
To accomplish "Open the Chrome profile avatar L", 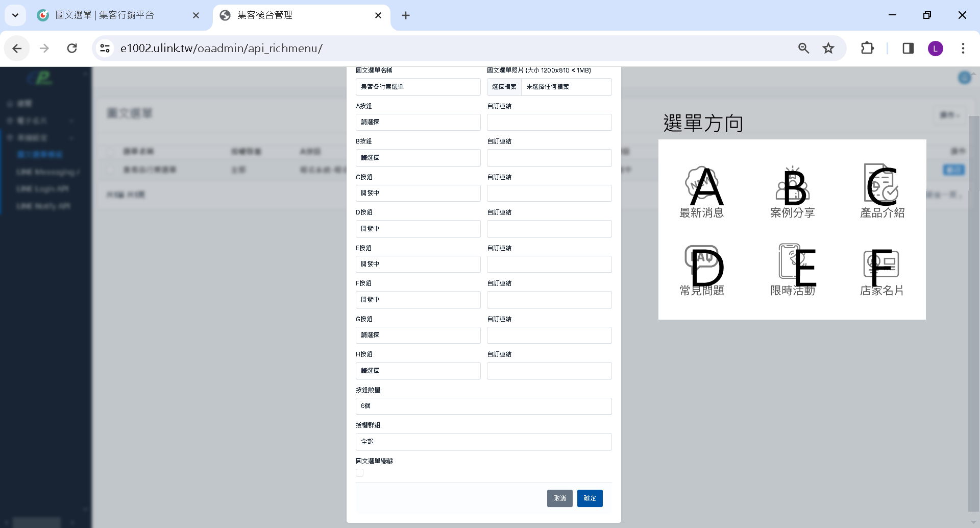I will tap(936, 49).
